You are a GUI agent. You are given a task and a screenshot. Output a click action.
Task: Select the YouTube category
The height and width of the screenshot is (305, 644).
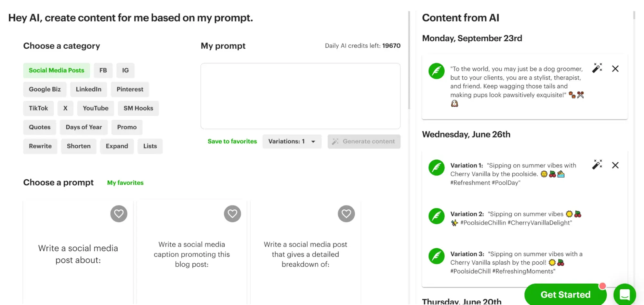pyautogui.click(x=95, y=108)
